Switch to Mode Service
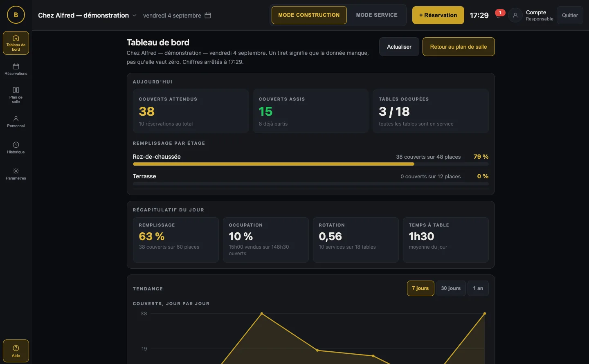 point(377,15)
